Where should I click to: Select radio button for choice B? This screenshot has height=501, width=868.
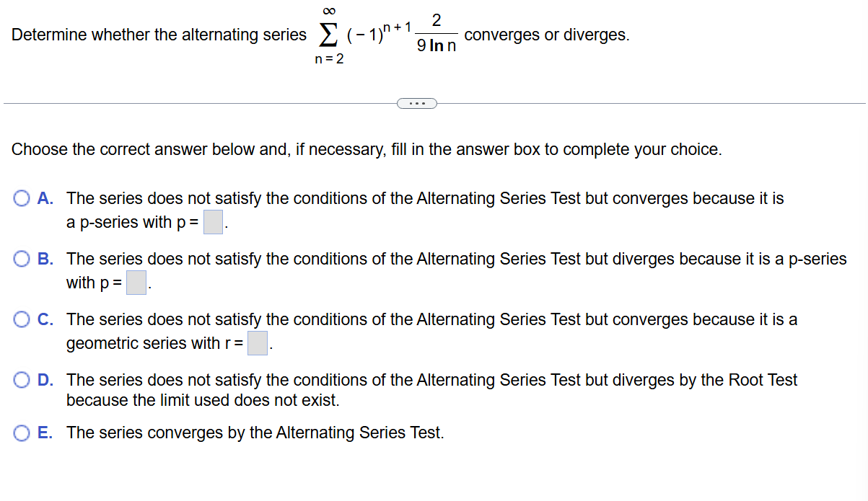pyautogui.click(x=22, y=259)
